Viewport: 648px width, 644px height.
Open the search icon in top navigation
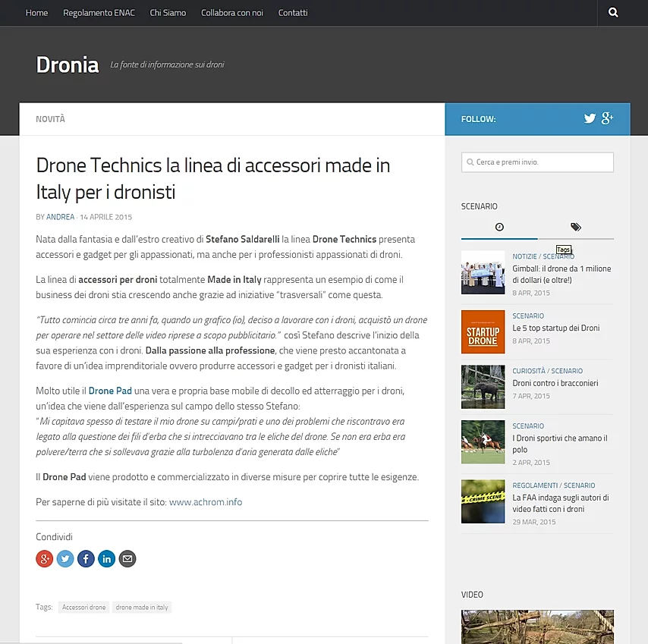[613, 12]
